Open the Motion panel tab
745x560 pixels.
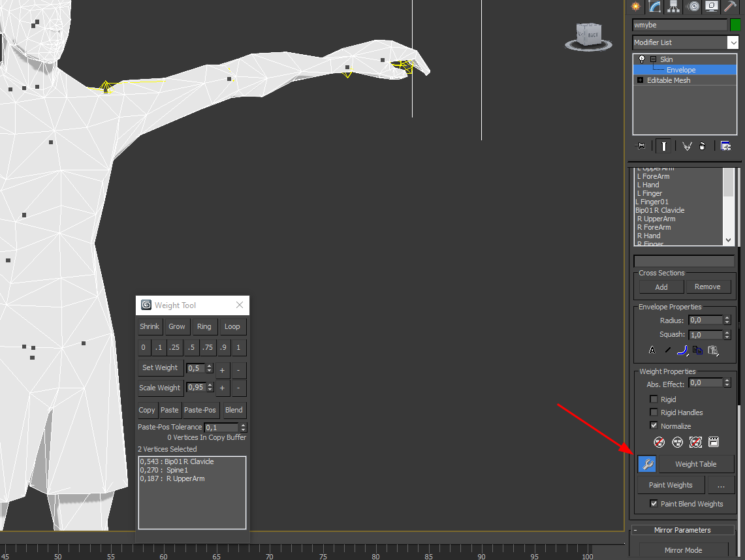coord(693,7)
